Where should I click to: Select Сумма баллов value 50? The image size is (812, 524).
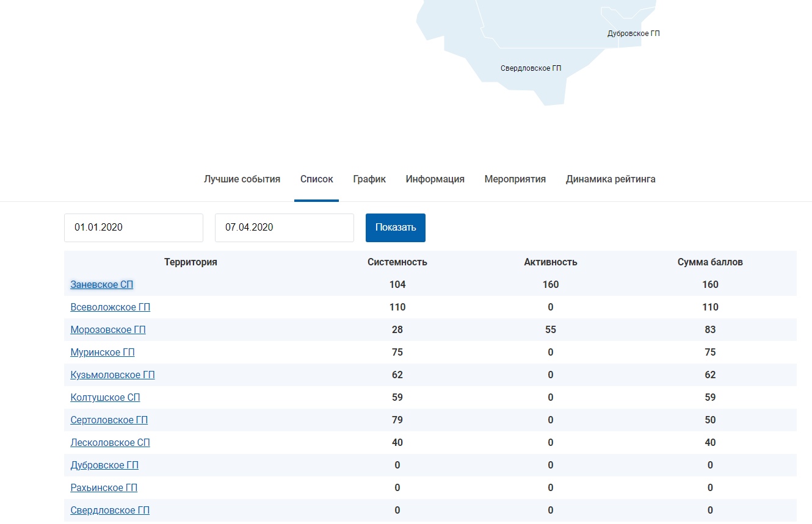coord(710,420)
